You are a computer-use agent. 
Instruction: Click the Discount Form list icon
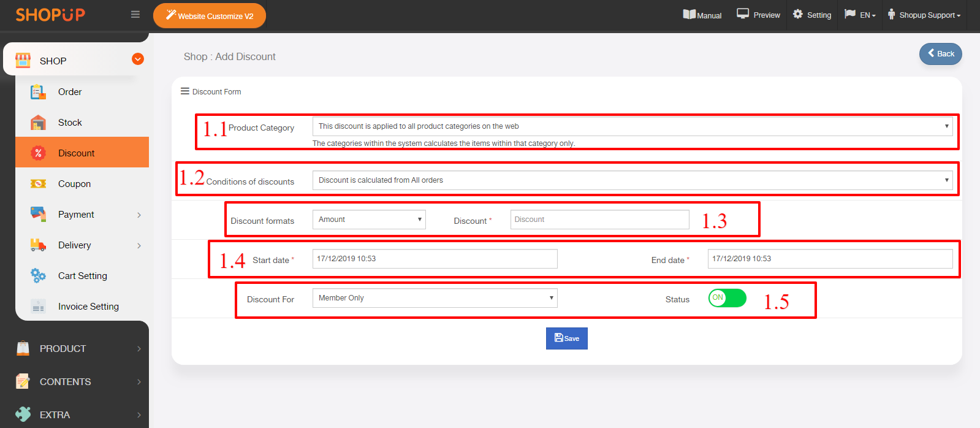click(184, 91)
